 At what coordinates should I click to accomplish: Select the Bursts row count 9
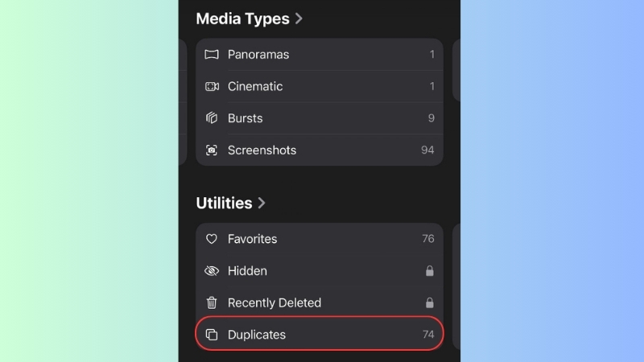pos(431,118)
